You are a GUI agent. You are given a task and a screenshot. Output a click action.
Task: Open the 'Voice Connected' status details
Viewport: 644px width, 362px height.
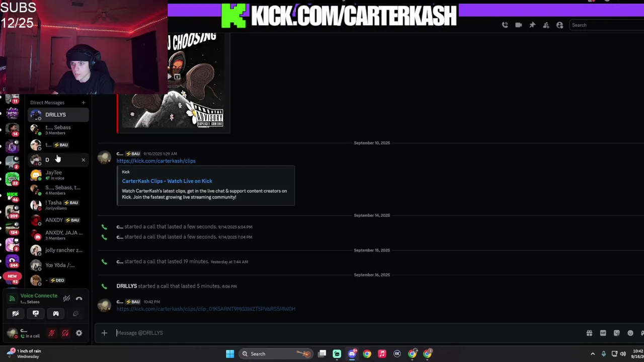(39, 296)
